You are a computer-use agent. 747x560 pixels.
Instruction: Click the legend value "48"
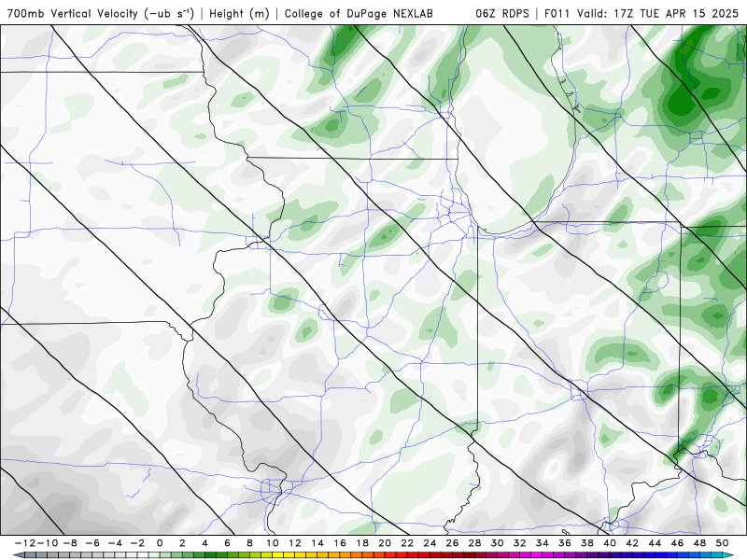coord(699,543)
